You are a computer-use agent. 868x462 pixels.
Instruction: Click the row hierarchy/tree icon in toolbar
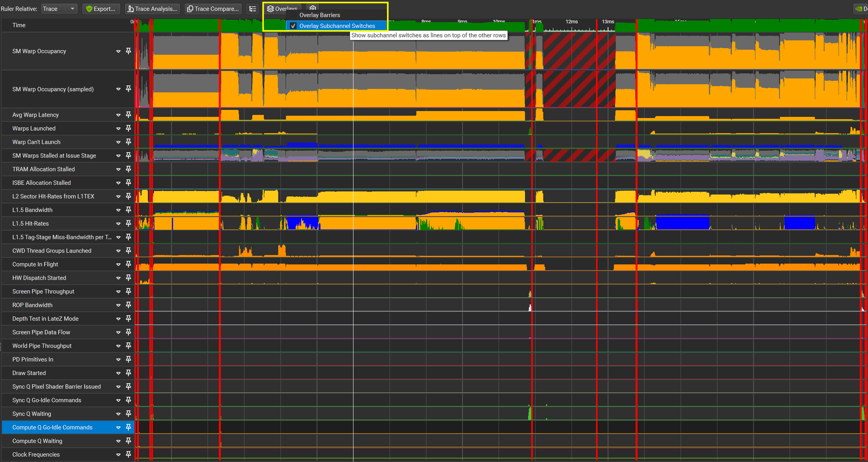252,9
